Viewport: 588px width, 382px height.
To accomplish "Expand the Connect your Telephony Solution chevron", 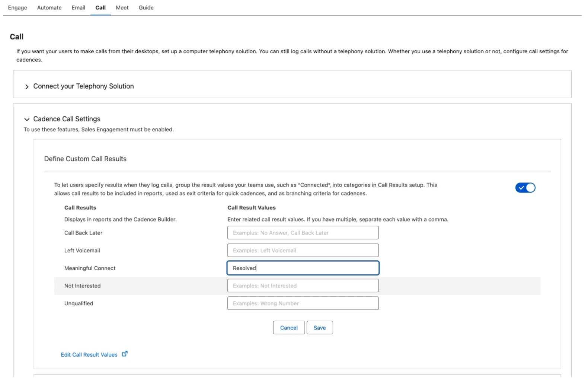I will (27, 87).
